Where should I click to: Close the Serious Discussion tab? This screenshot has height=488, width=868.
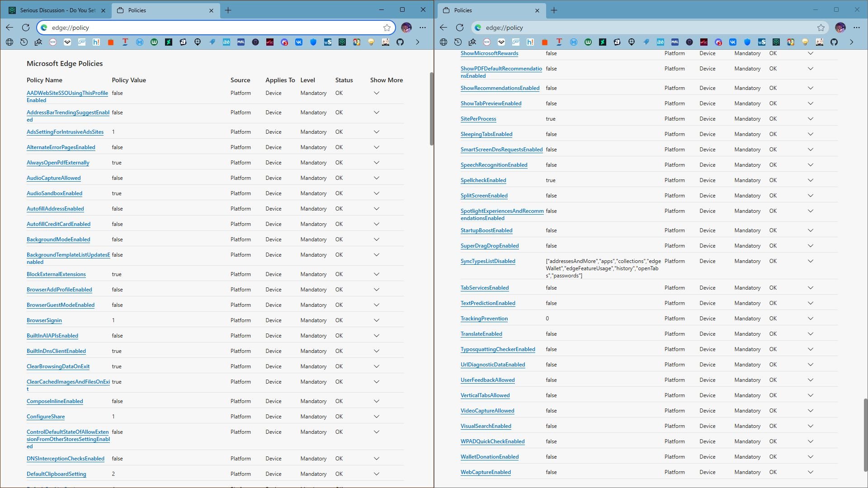(103, 10)
